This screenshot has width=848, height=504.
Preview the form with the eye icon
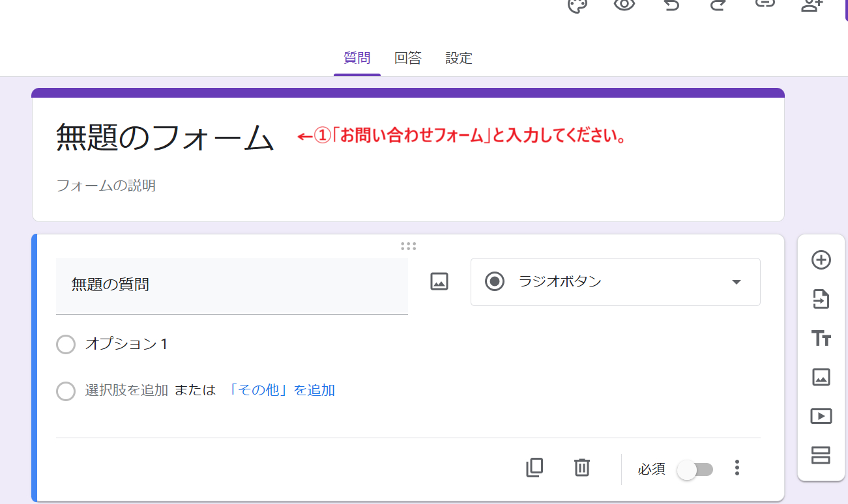624,5
